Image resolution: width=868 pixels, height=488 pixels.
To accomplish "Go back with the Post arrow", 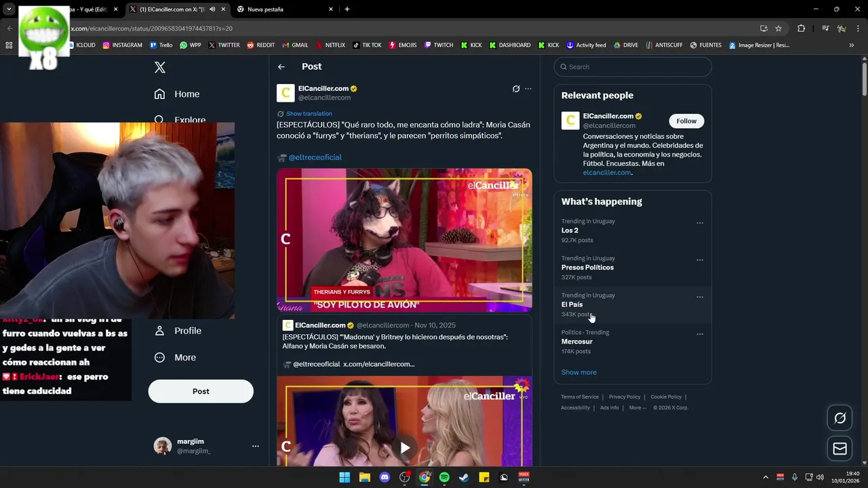I will pyautogui.click(x=281, y=66).
